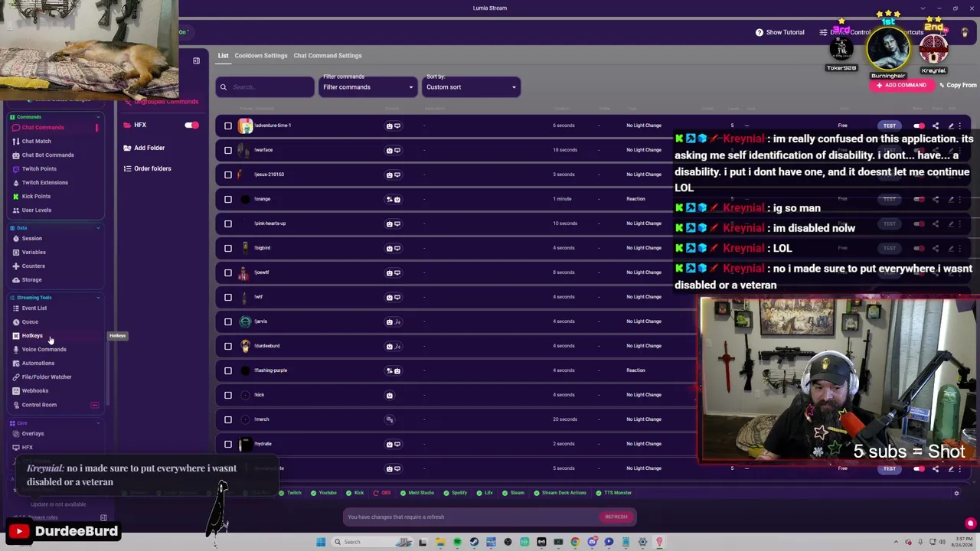Click the edit pencil on !adventure-time-1 row
Viewport: 980px width, 551px height.
951,126
